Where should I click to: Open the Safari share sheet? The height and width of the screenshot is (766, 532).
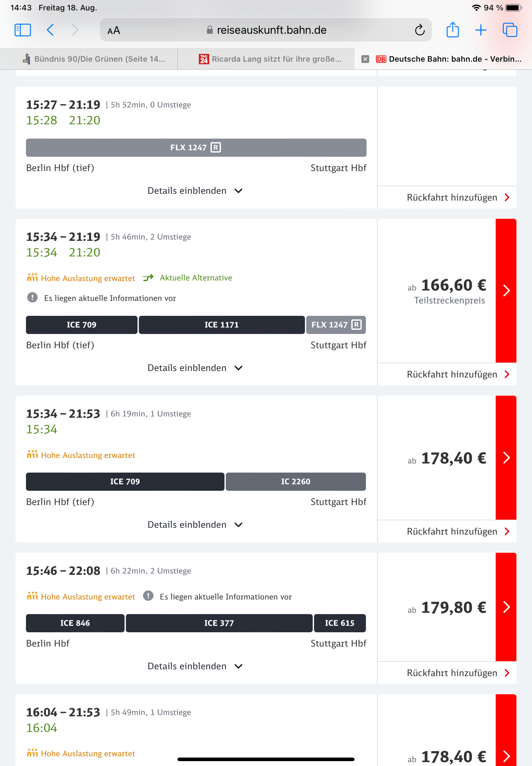452,30
